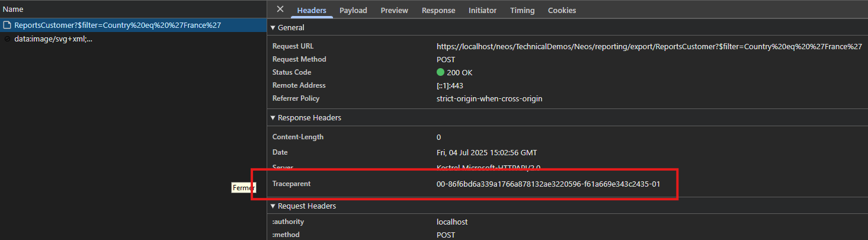
Task: Click the Request URL value
Action: pyautogui.click(x=649, y=46)
